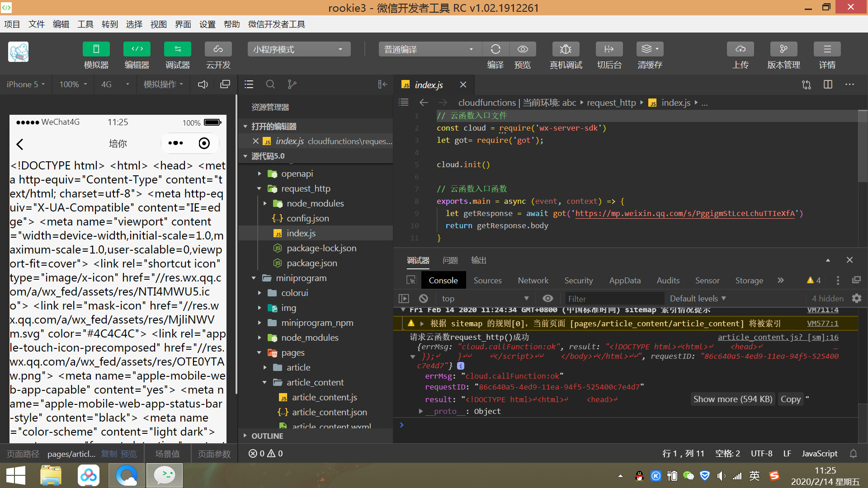Toggle live expression eye icon

[x=547, y=299]
